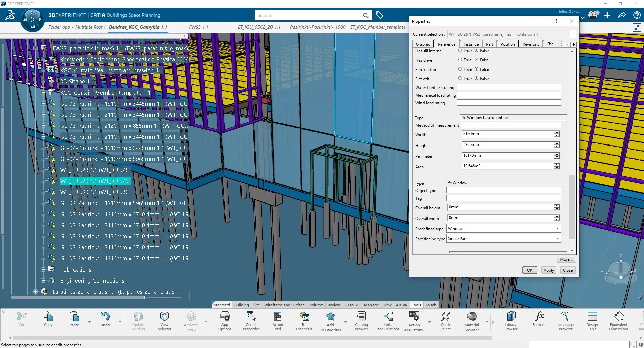Open the Catalog Browser
The width and height of the screenshot is (644, 348).
coord(361,320)
